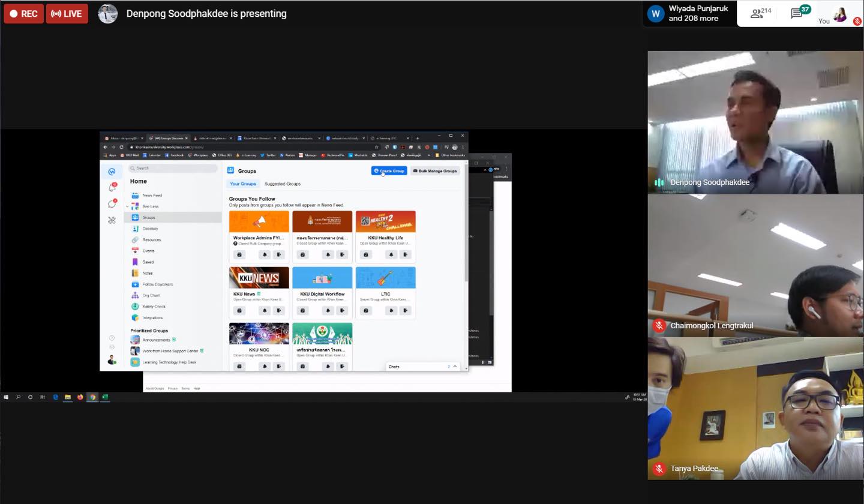Screen dimensions: 864x504
Task: Open Resources in the sidebar
Action: click(x=173, y=239)
